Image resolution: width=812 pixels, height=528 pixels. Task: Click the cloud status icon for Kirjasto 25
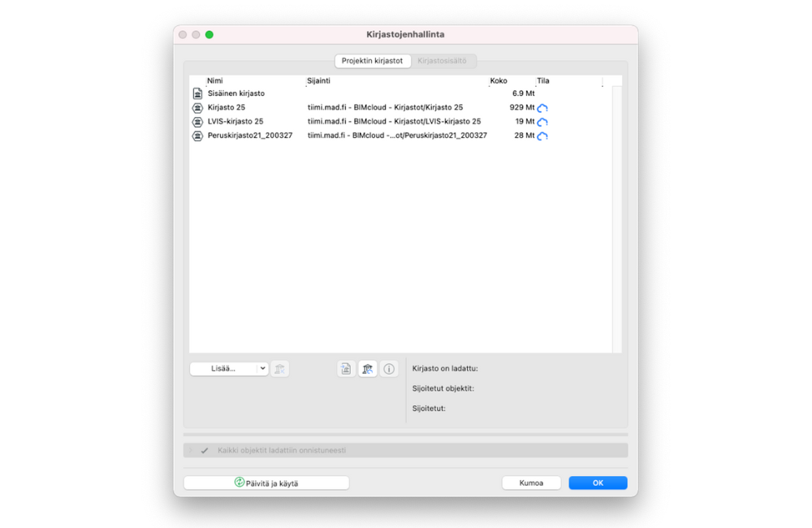pyautogui.click(x=542, y=108)
